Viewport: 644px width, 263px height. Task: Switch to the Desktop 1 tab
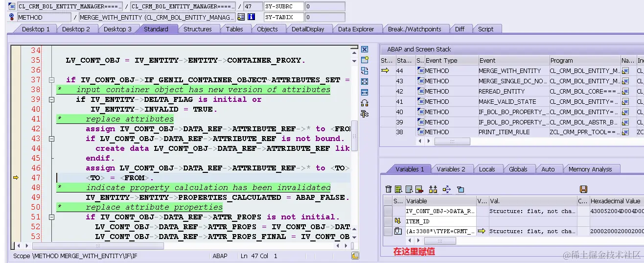[x=36, y=29]
